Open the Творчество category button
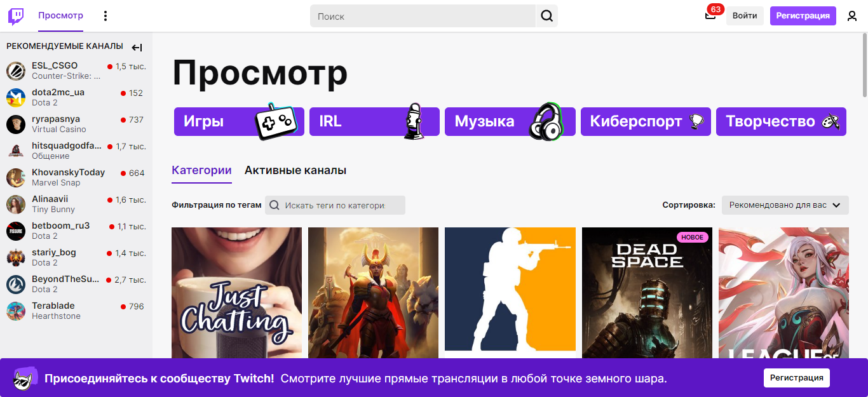Image resolution: width=868 pixels, height=397 pixels. tap(781, 121)
